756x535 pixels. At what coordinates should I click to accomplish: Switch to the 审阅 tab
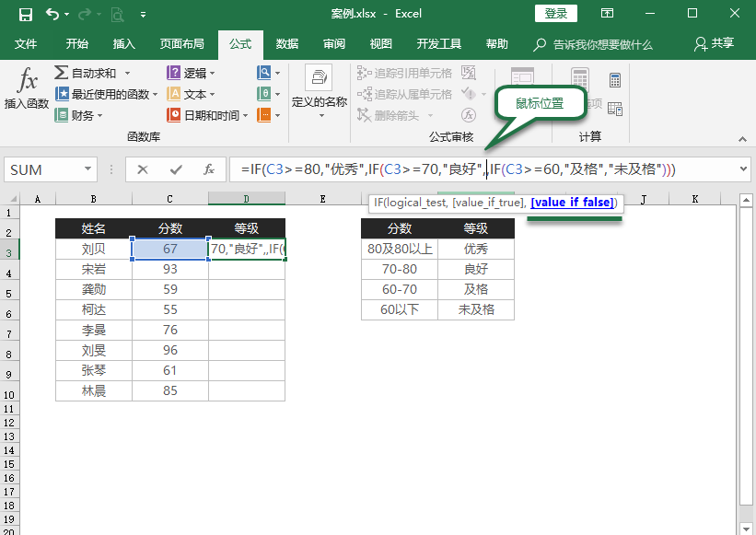pos(334,44)
